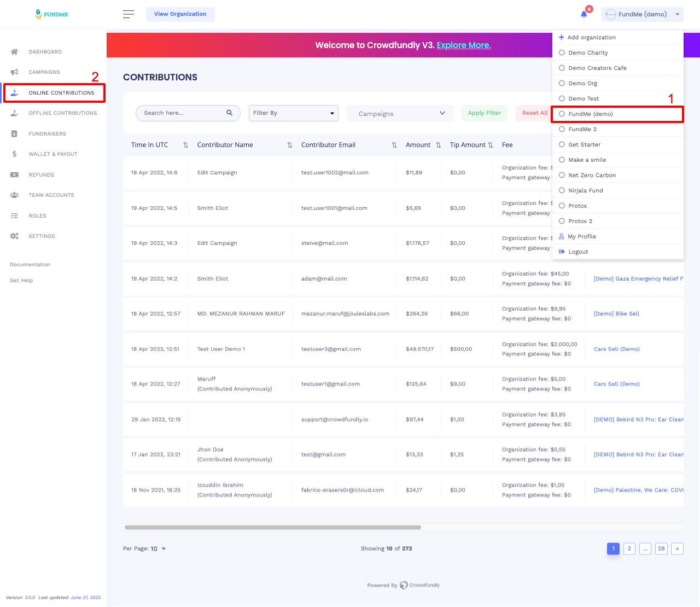Open My Profile from the account menu
Viewport: 700px width, 607px height.
point(618,236)
